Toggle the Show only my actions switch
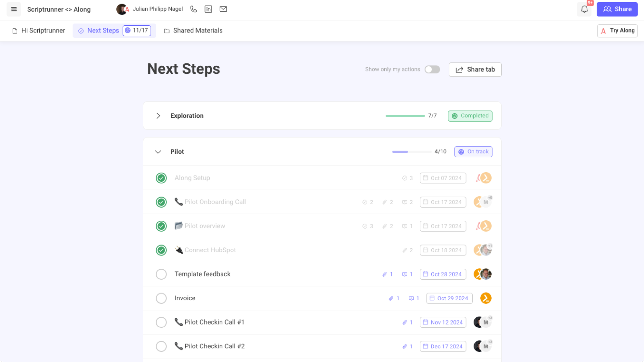The image size is (644, 362). tap(432, 70)
